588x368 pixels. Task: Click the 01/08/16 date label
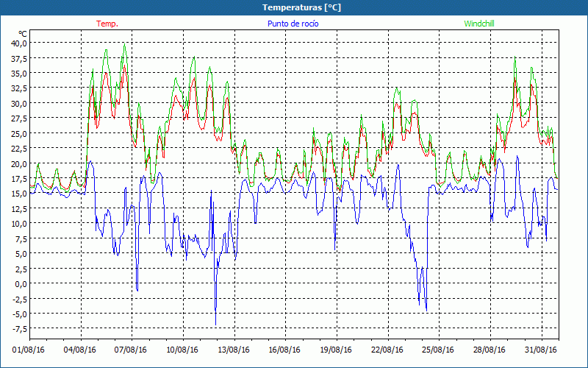pyautogui.click(x=29, y=350)
